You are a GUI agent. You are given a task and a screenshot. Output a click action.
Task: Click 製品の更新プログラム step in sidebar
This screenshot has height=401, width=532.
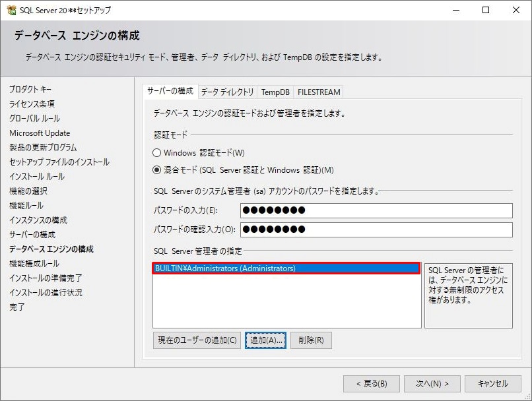pyautogui.click(x=43, y=148)
